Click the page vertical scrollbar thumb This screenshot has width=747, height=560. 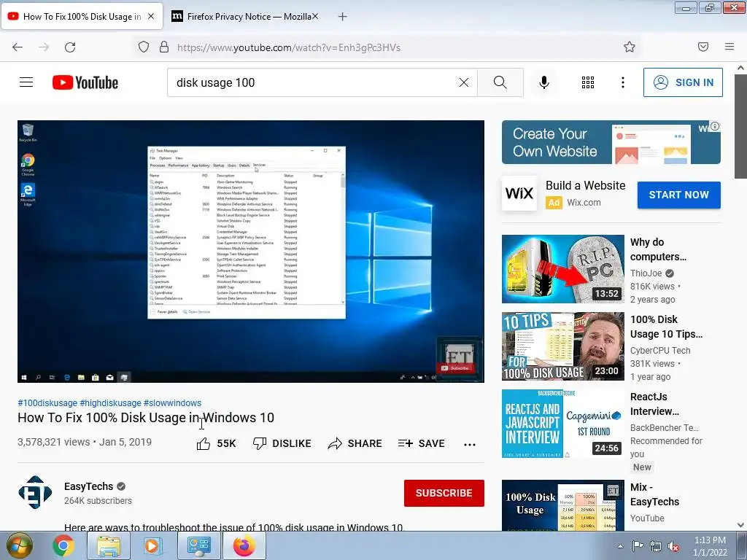click(740, 126)
